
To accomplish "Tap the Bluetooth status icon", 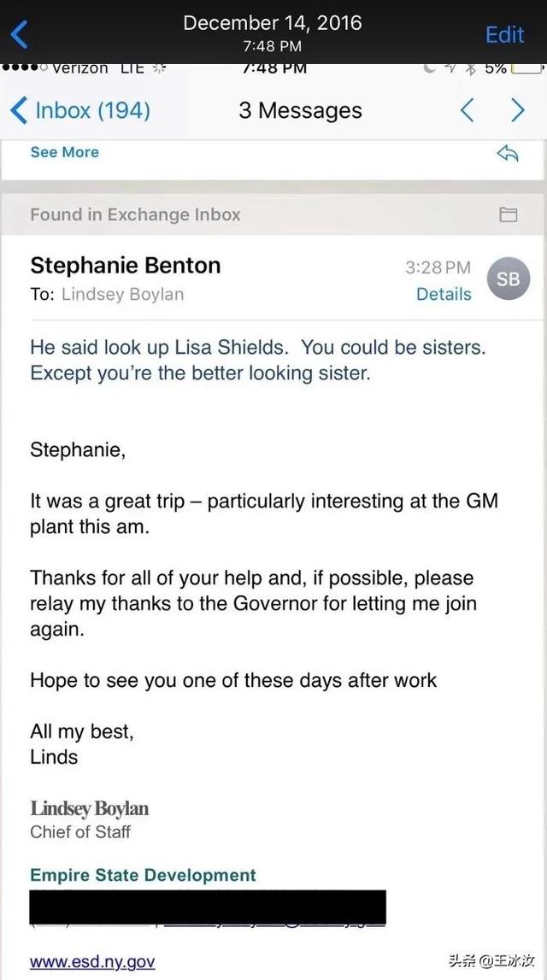I will point(470,69).
